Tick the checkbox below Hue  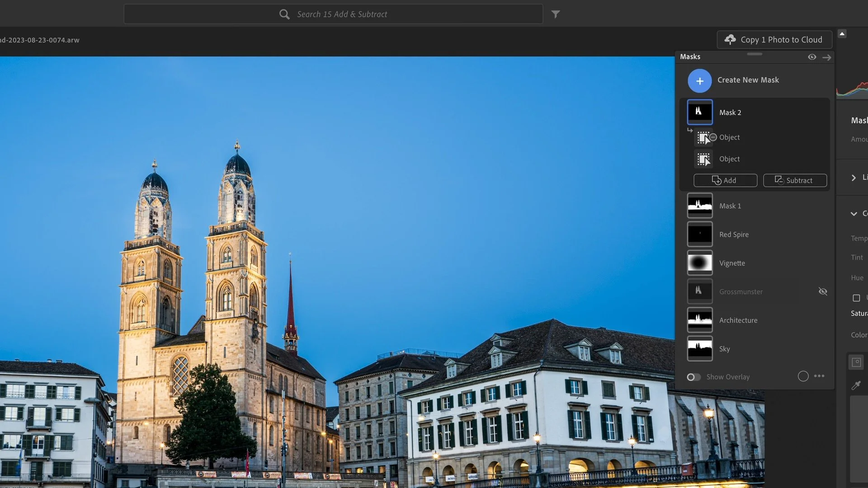coord(856,298)
